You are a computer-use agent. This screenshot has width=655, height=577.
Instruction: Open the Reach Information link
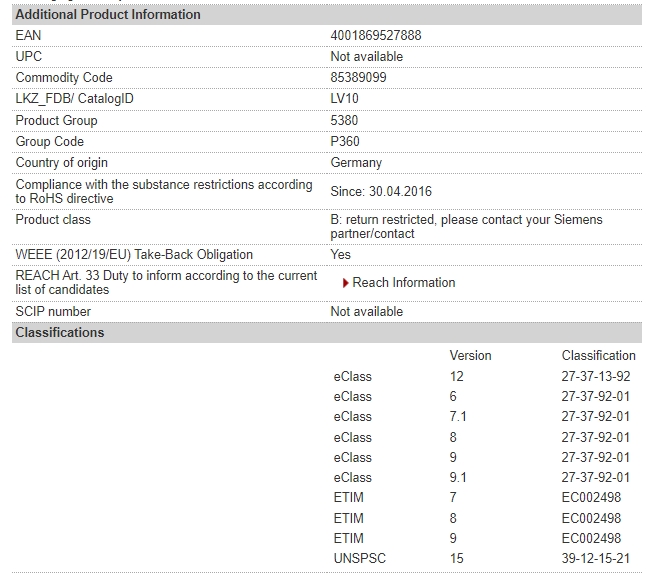pyautogui.click(x=404, y=283)
